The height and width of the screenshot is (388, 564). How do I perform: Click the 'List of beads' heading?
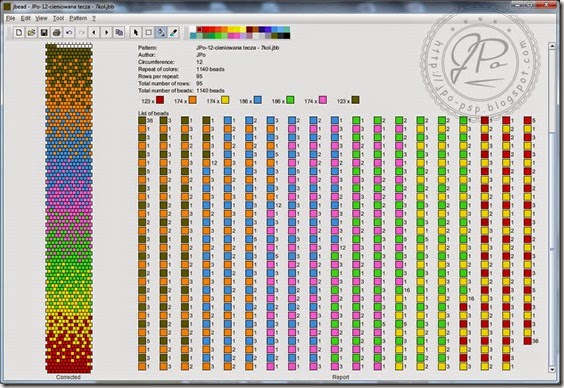[154, 113]
